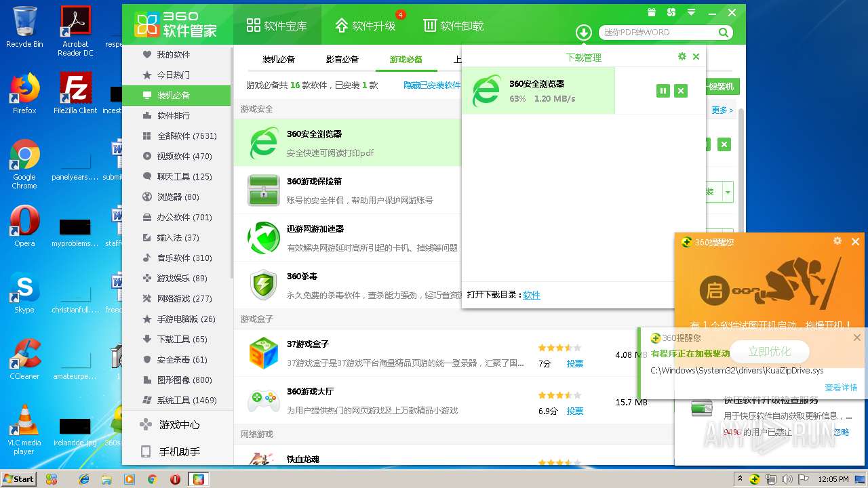
Task: Switch to 软件卸载 tab
Action: click(454, 26)
